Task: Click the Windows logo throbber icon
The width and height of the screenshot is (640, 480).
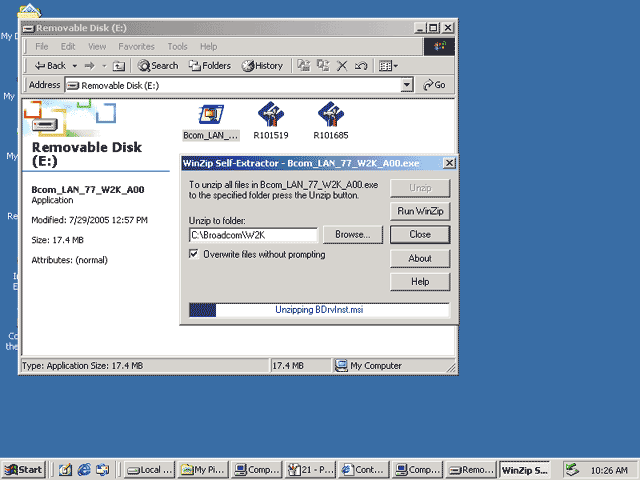Action: pos(439,47)
